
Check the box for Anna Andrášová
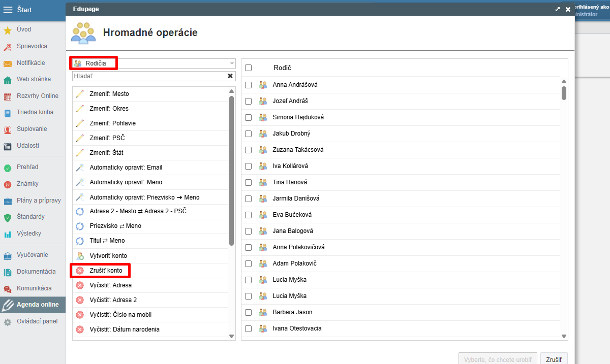point(249,85)
